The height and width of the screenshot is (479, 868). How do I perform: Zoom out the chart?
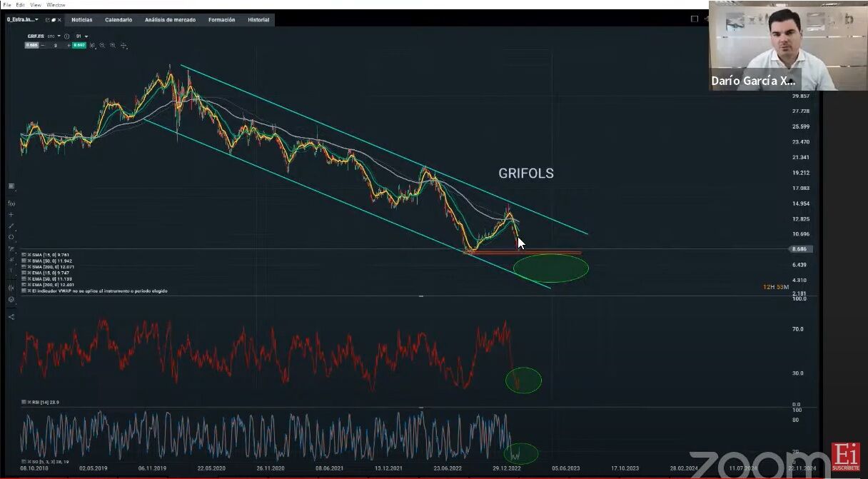(x=103, y=45)
